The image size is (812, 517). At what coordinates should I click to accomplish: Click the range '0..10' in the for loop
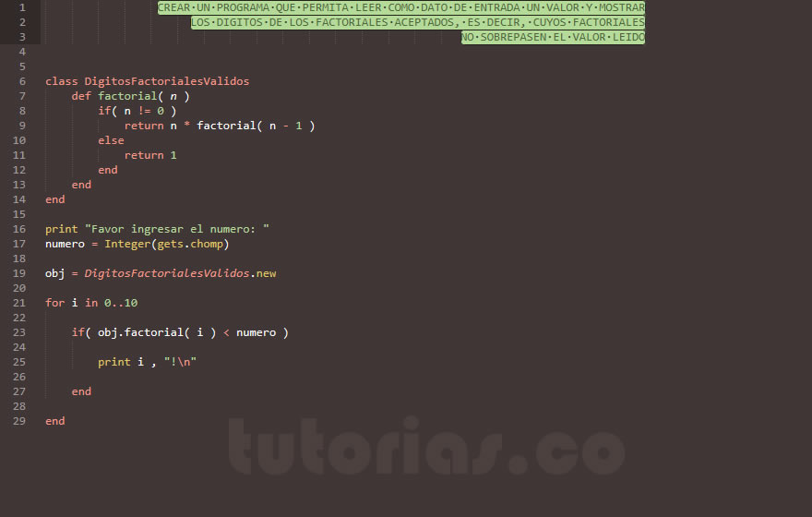121,303
